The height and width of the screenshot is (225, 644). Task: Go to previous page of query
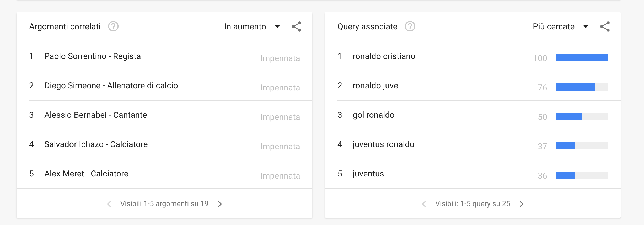click(424, 204)
